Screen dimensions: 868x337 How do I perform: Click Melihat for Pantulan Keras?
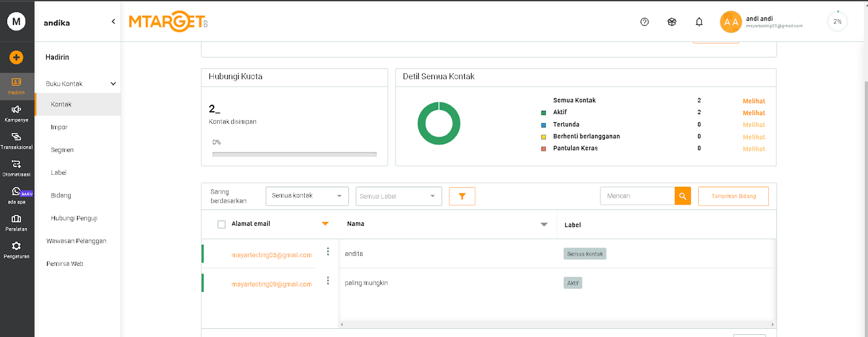(x=754, y=149)
